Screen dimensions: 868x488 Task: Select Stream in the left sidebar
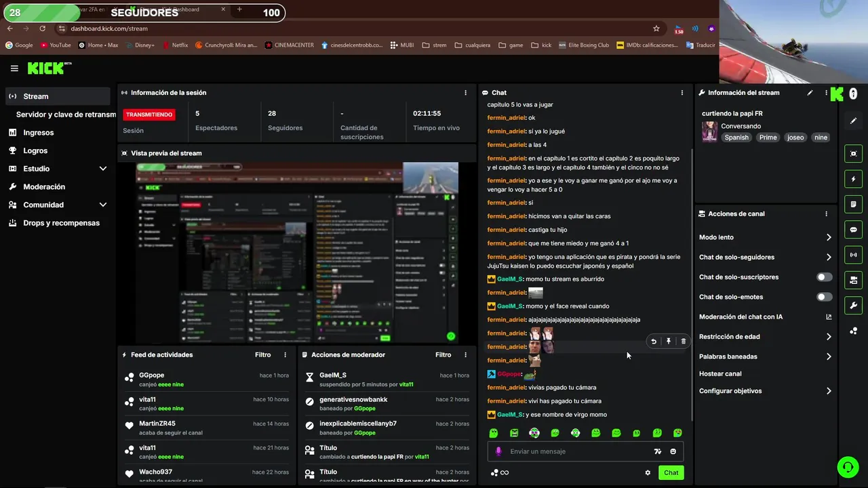(x=57, y=96)
